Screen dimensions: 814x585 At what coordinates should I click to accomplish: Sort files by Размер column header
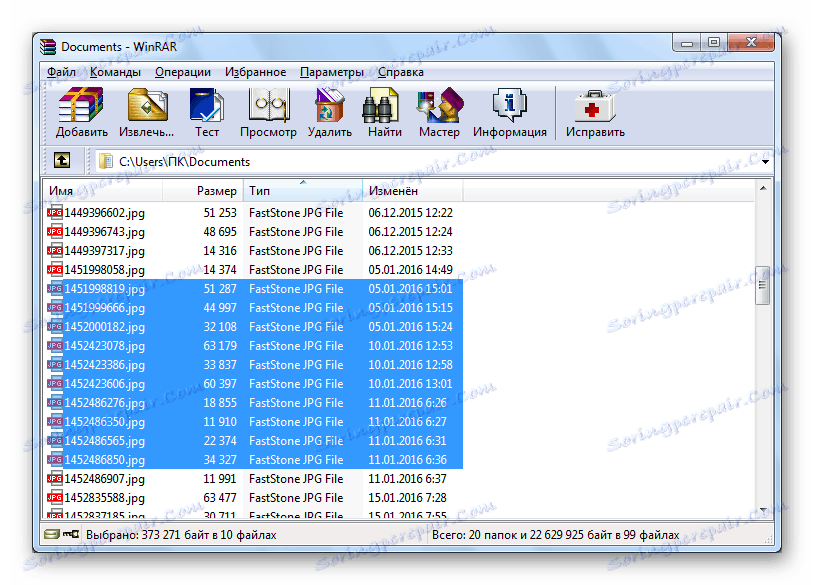[203, 191]
